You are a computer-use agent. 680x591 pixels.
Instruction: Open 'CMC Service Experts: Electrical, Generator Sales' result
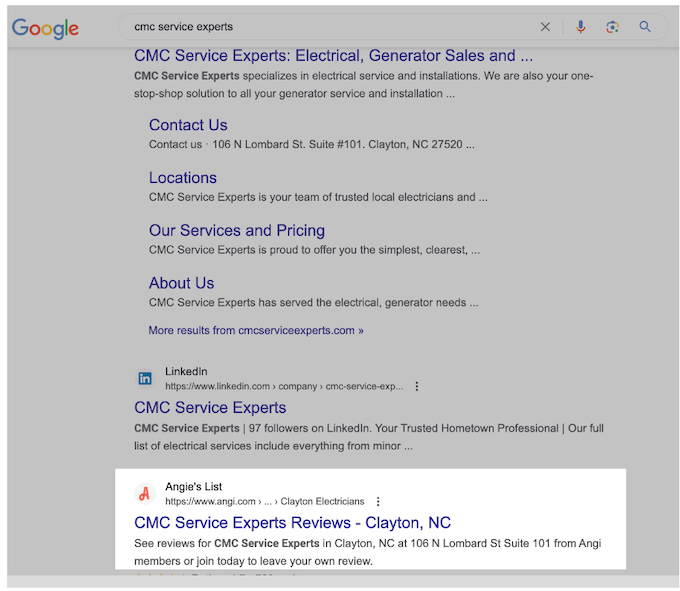tap(333, 56)
